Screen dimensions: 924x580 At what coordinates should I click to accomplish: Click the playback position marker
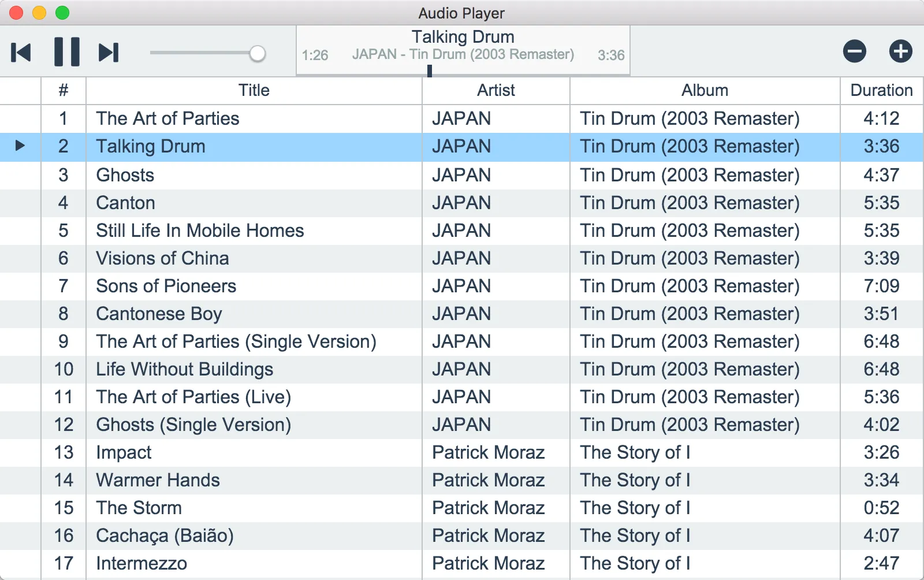(x=430, y=71)
